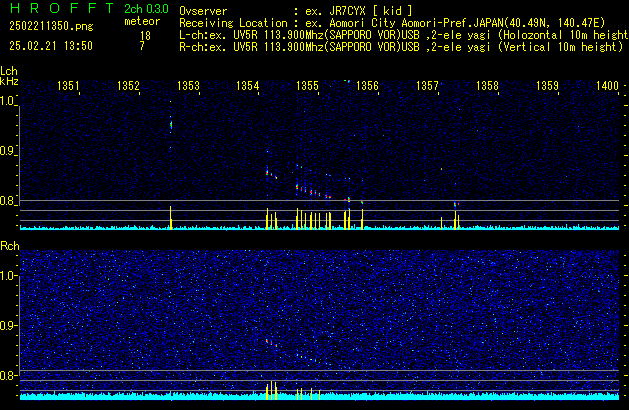The height and width of the screenshot is (410, 629).
Task: Click the kHz unit label
Action: pyautogui.click(x=9, y=81)
